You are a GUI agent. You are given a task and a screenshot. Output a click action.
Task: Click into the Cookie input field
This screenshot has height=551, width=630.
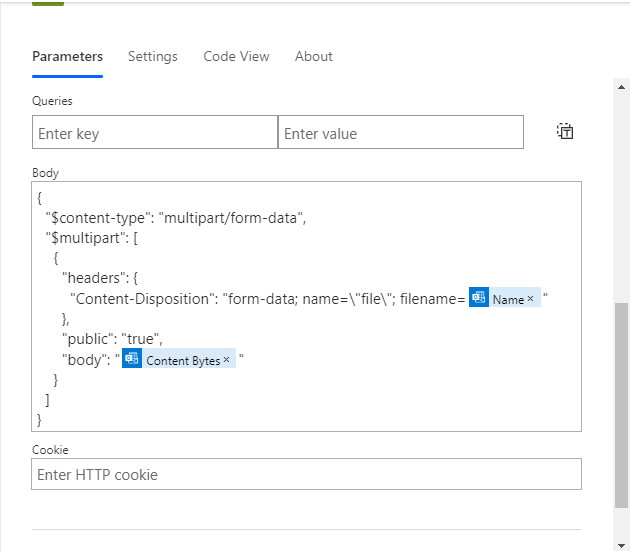(x=306, y=474)
